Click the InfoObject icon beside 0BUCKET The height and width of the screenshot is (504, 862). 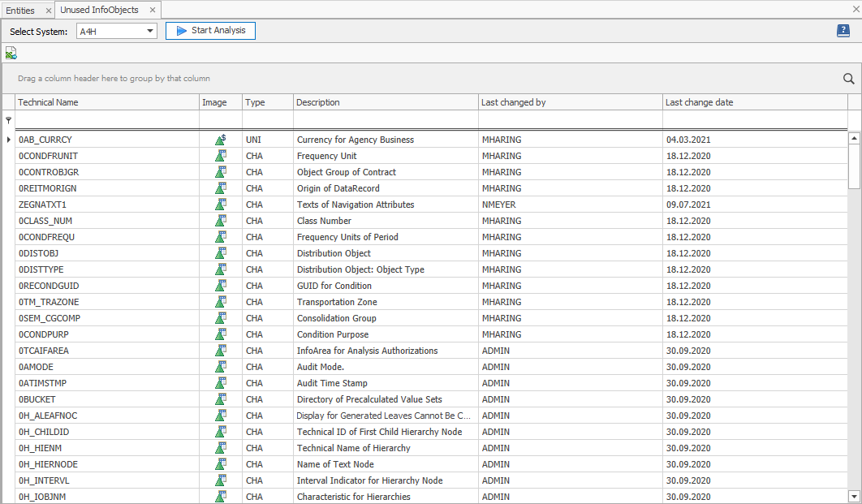(x=220, y=398)
